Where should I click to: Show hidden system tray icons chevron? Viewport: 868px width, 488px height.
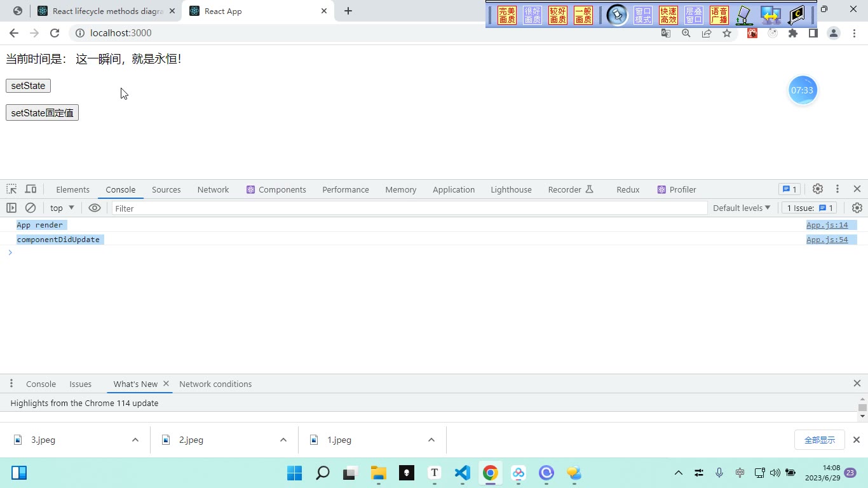click(679, 473)
